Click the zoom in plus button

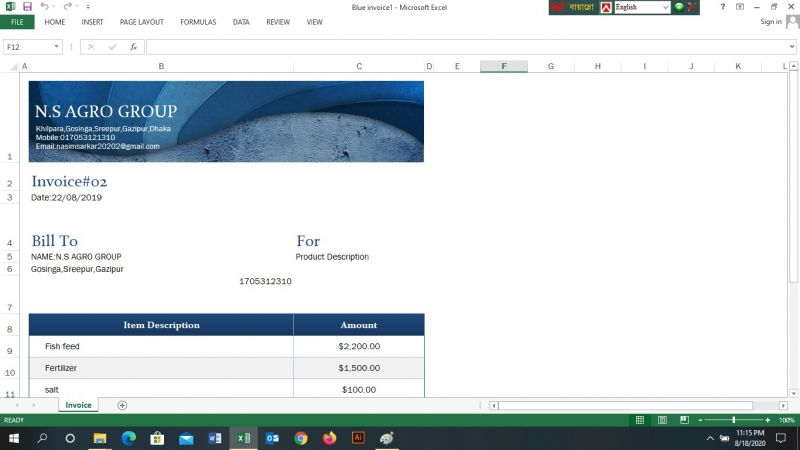[x=767, y=420]
